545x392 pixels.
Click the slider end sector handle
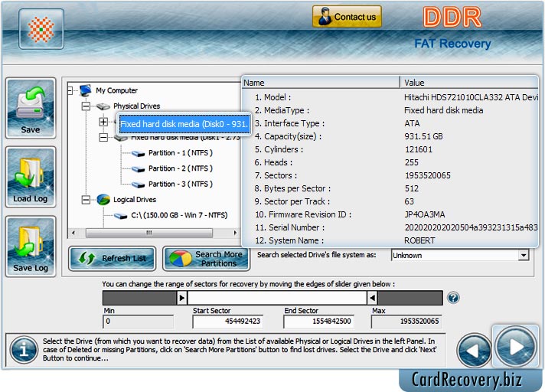tap(372, 298)
